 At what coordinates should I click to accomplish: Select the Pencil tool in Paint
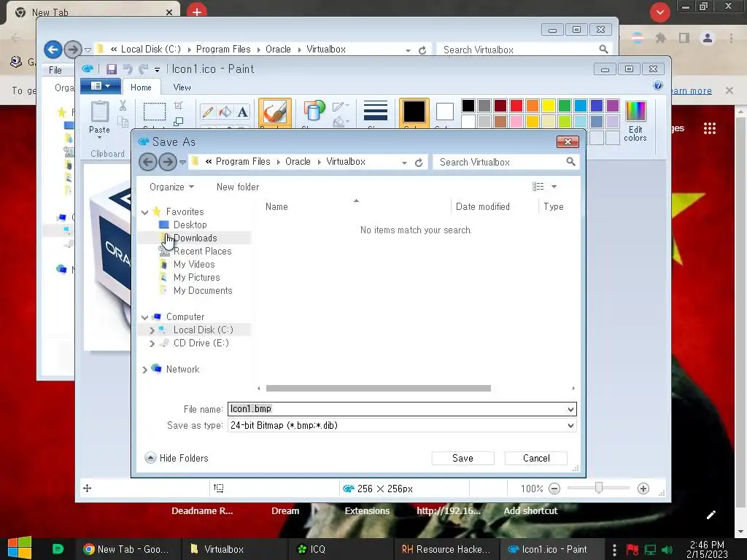pos(208,112)
